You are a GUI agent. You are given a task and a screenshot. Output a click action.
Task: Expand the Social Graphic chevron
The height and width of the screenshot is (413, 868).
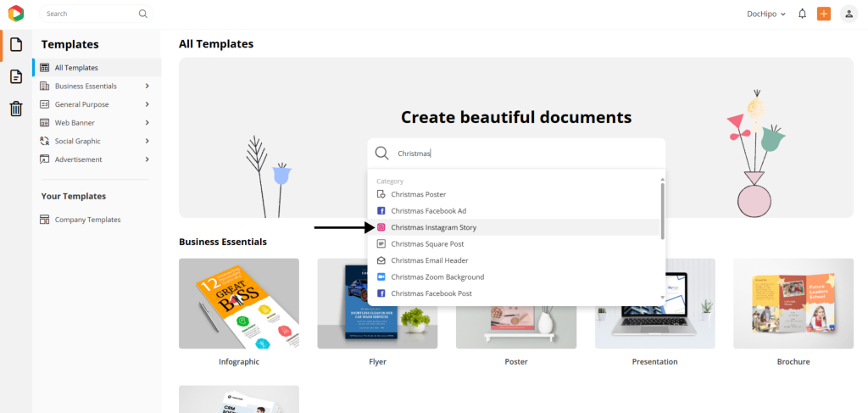click(147, 141)
